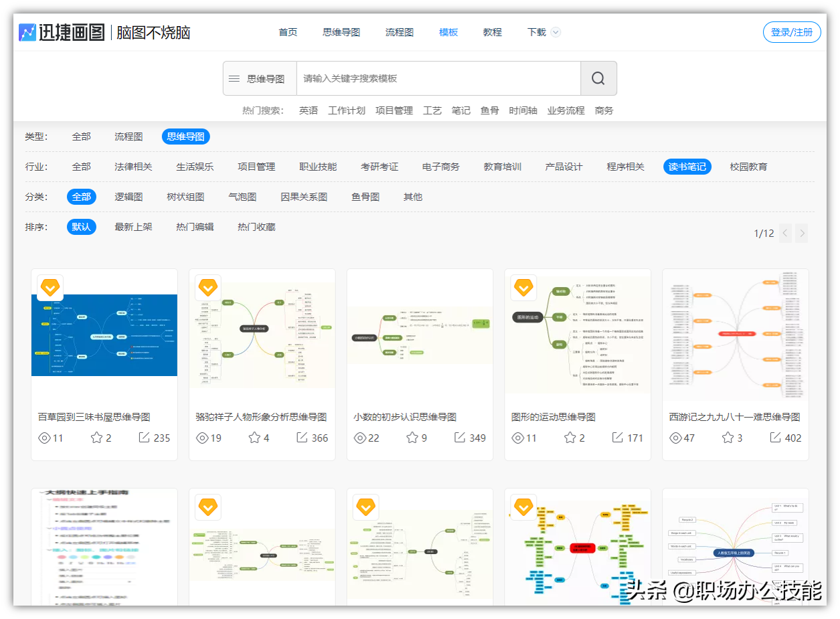Select the 流程图 type filter
This screenshot has width=840, height=619.
128,136
